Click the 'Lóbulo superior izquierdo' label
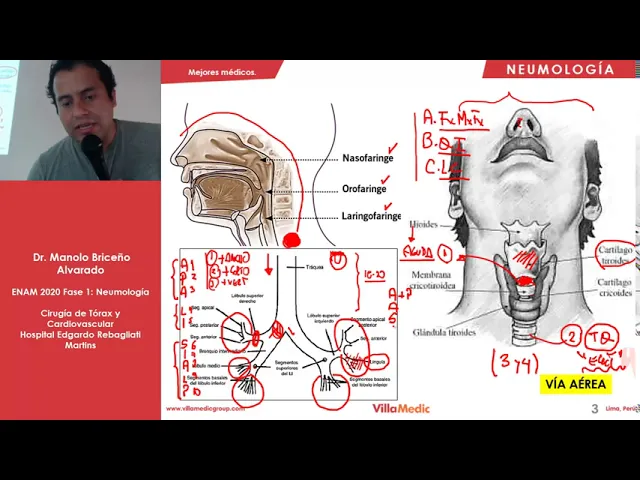This screenshot has height=480, width=640. coord(321,318)
